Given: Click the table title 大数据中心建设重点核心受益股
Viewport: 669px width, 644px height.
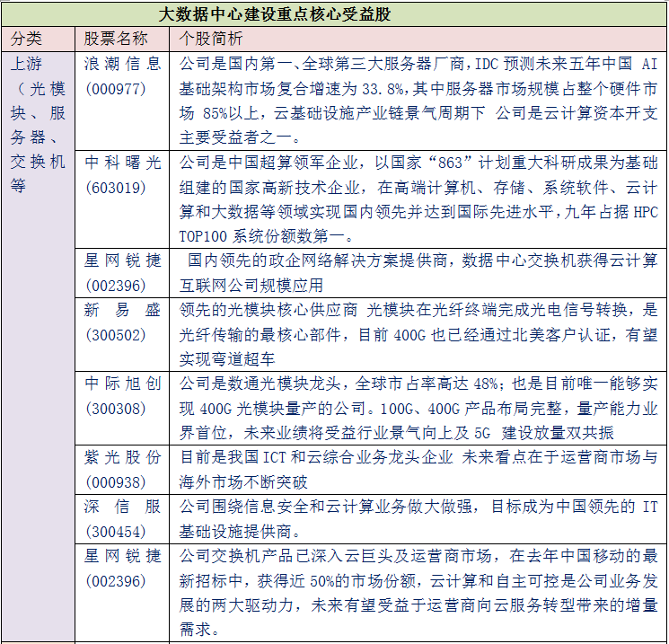Looking at the screenshot, I should [275, 14].
